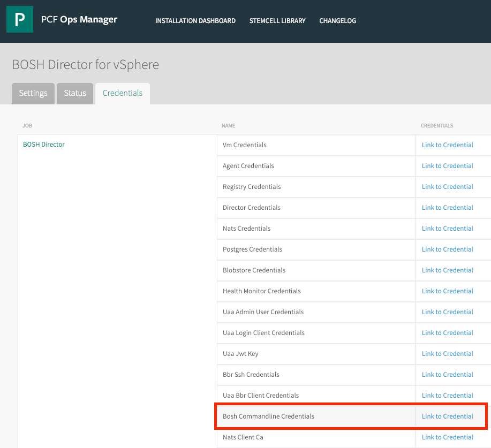
Task: Open the Installation Dashboard
Action: click(x=195, y=21)
